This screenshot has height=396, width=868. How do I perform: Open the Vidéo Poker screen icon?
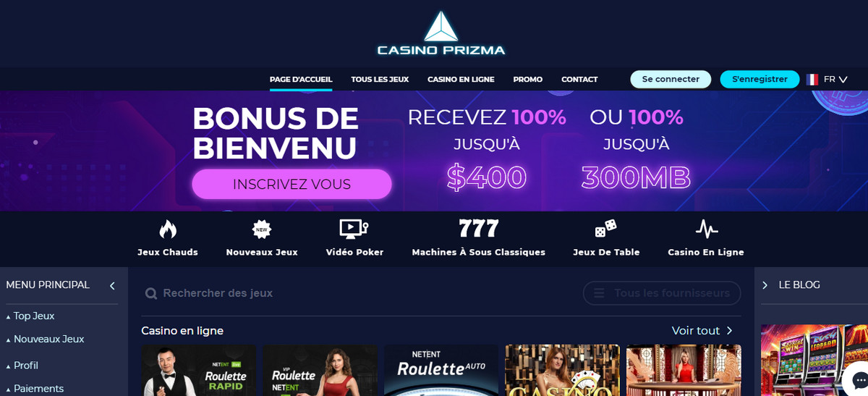(354, 229)
